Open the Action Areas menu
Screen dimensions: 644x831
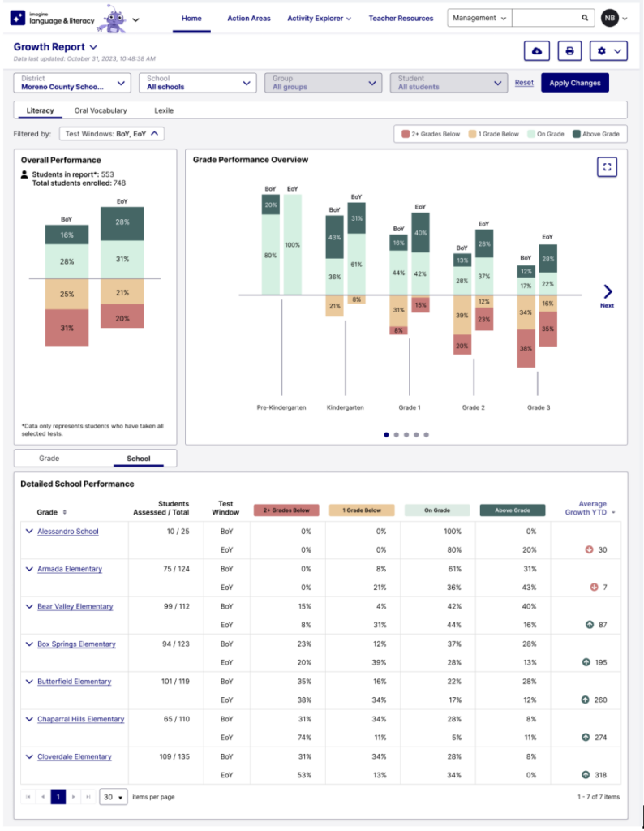[249, 18]
